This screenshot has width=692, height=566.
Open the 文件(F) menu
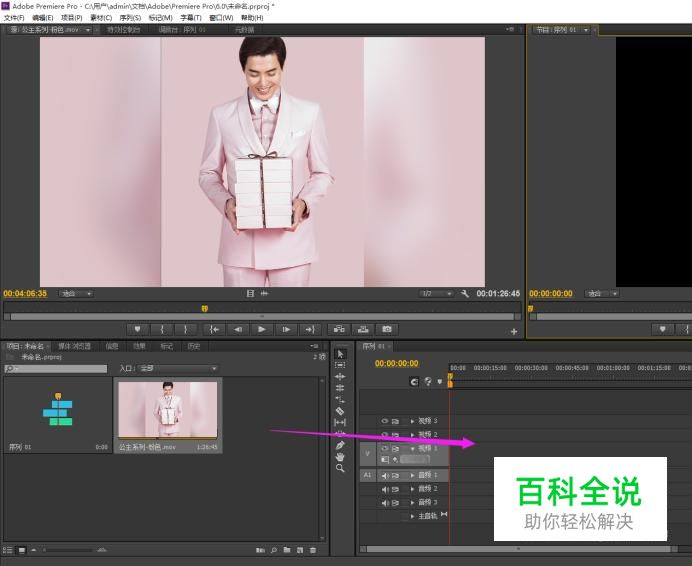pyautogui.click(x=14, y=18)
